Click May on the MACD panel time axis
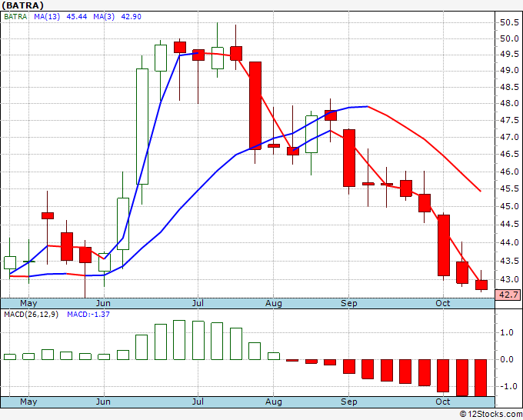Screen dimensions: 523x420 (28, 402)
